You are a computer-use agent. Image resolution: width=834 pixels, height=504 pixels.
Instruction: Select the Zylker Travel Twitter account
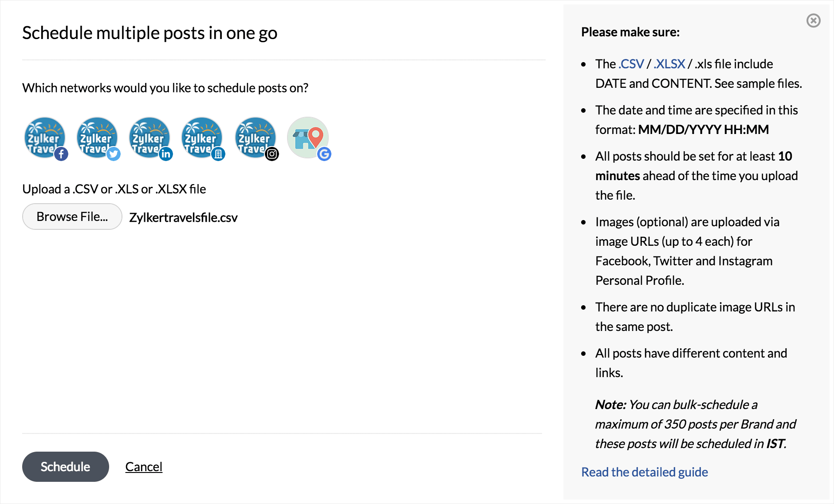pos(97,138)
